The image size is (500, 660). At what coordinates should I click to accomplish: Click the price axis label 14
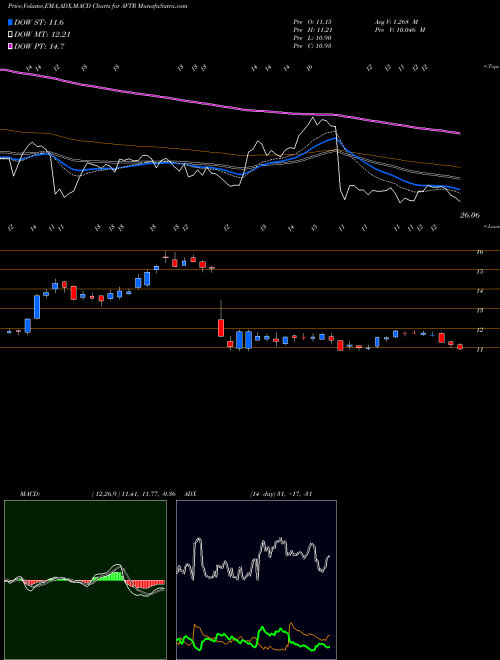coord(479,291)
